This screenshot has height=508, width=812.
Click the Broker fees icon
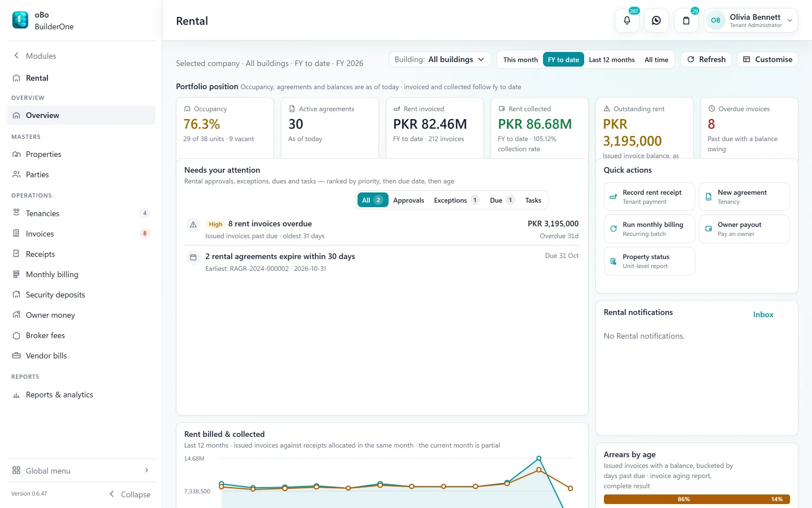[16, 335]
